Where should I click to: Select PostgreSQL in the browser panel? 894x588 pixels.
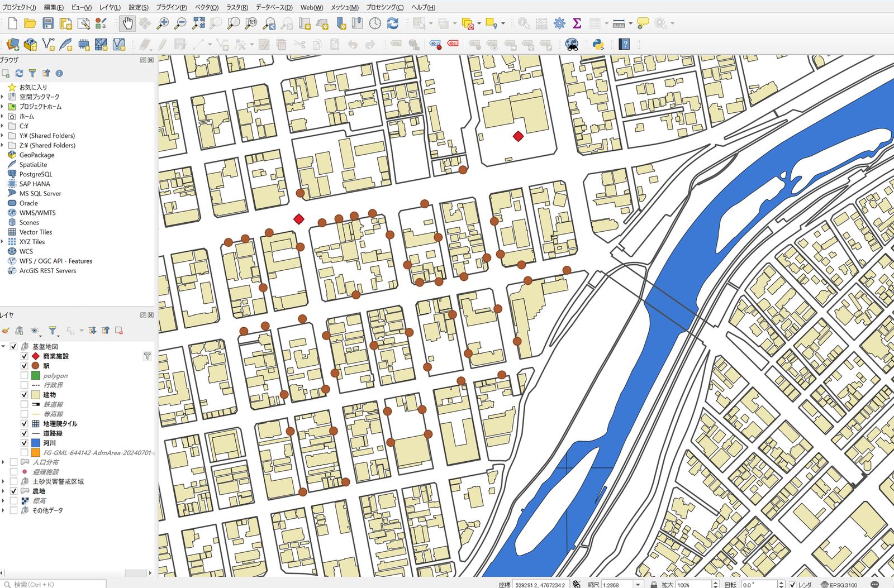coord(36,174)
